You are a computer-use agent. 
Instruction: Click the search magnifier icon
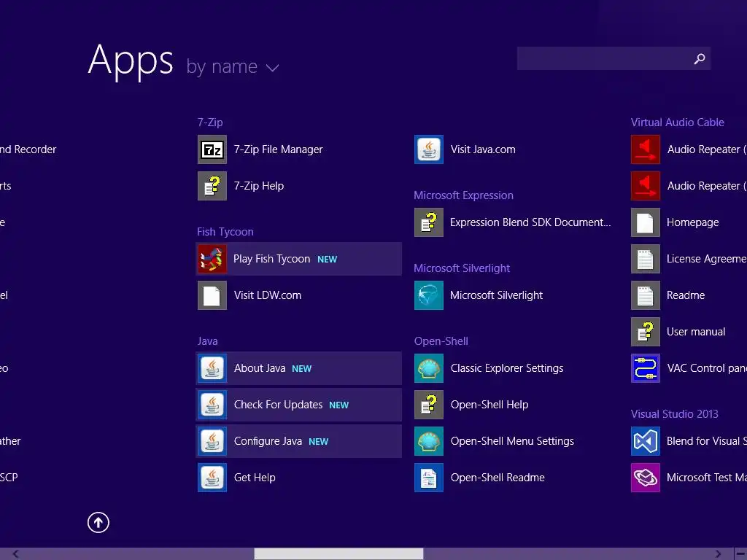coord(700,58)
